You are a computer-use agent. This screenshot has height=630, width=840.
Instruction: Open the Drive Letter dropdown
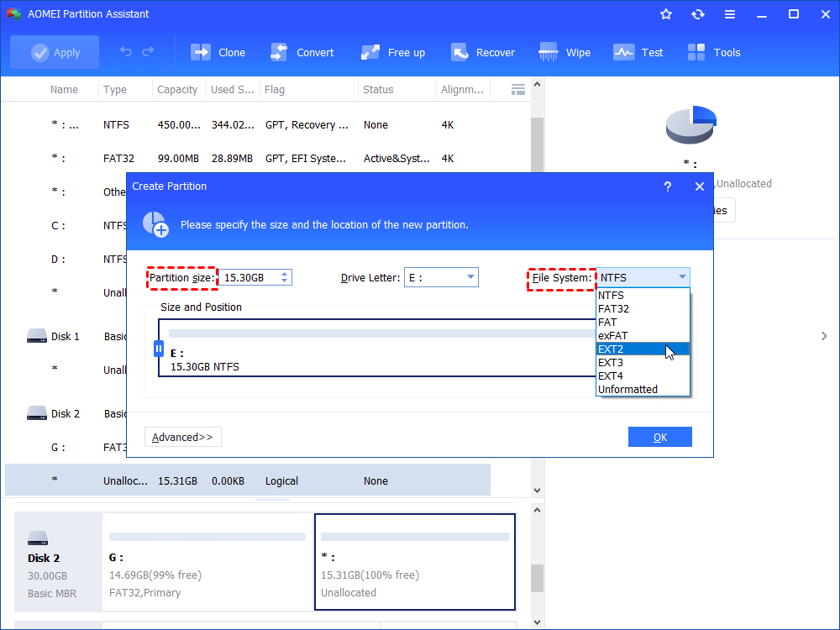tap(469, 276)
